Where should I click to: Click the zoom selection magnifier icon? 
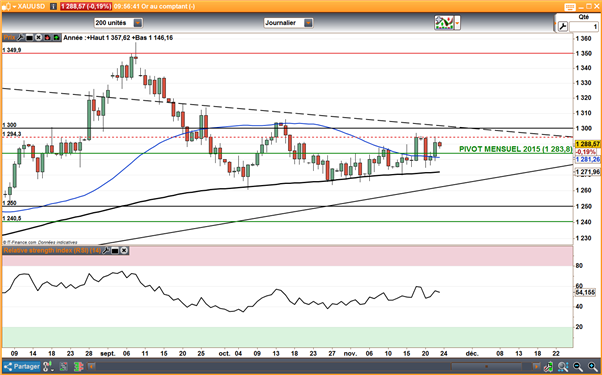pyautogui.click(x=563, y=367)
